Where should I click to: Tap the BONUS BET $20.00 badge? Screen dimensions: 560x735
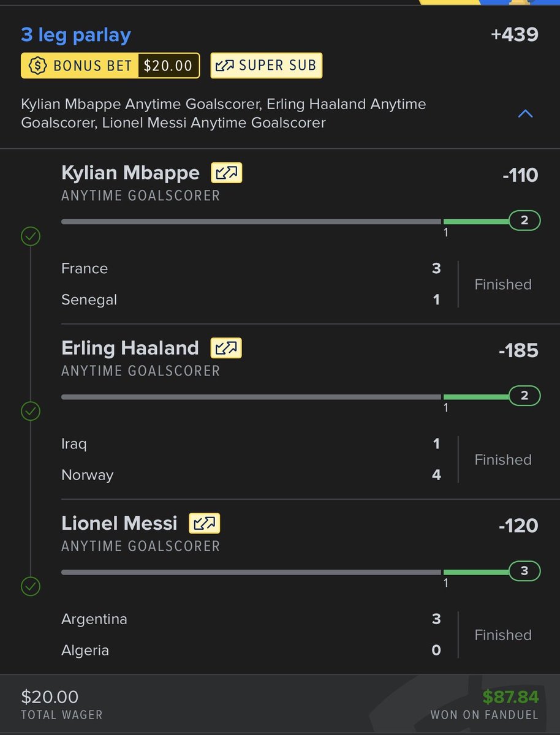(110, 66)
